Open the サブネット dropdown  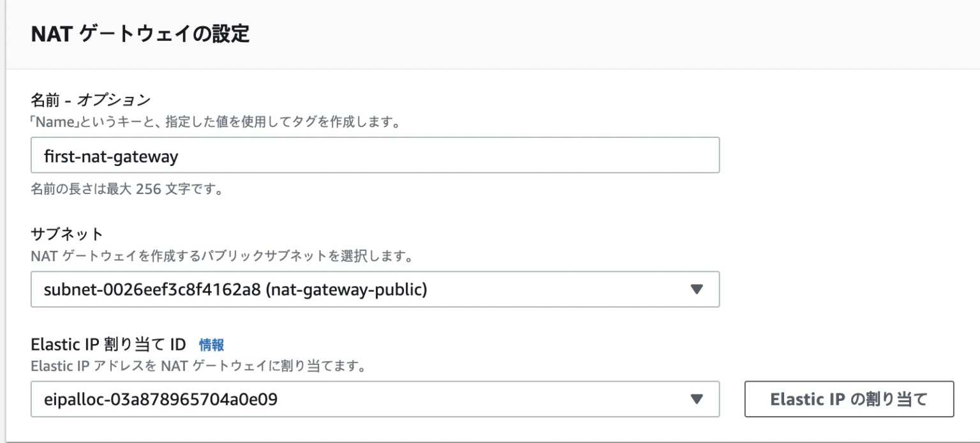coord(375,290)
